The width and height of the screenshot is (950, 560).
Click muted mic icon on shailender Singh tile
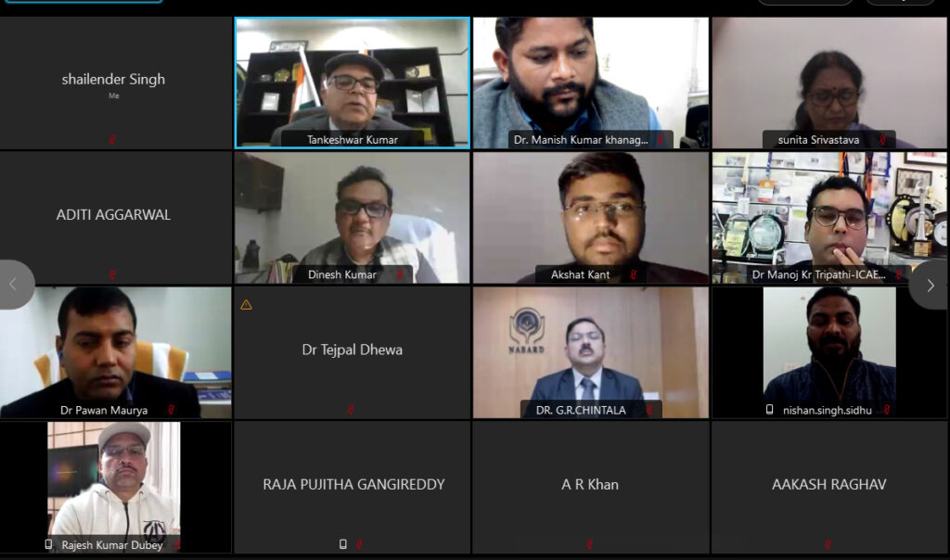click(x=112, y=140)
